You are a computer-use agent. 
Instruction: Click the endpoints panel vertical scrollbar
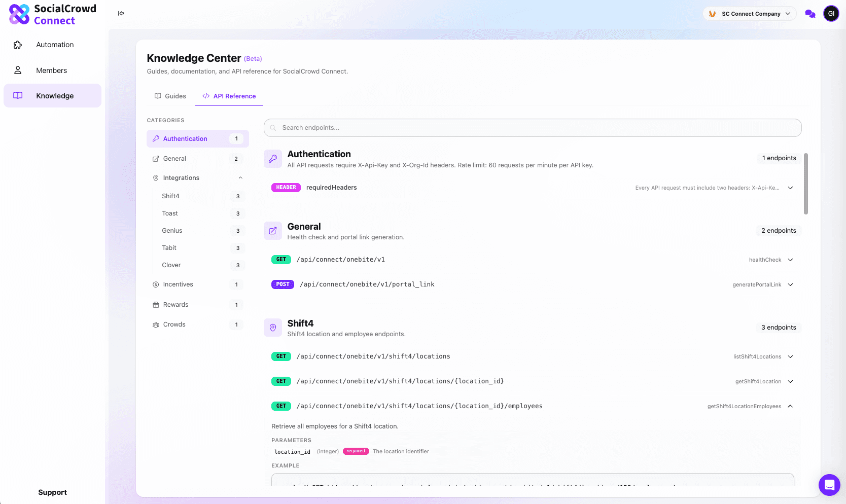[x=806, y=184]
